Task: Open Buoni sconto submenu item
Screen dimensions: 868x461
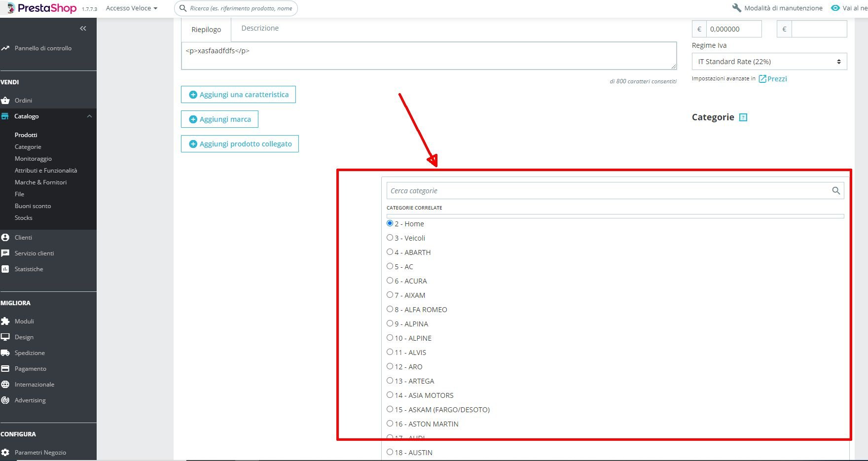Action: 33,206
